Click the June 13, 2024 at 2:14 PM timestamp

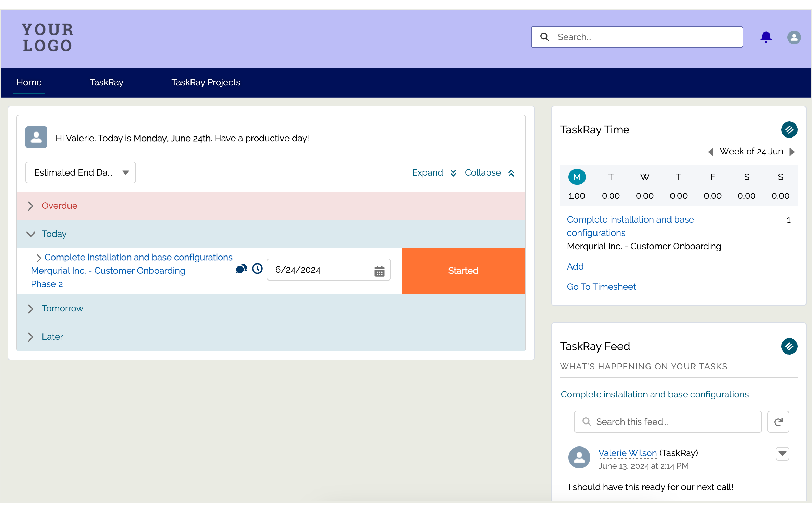(x=643, y=466)
